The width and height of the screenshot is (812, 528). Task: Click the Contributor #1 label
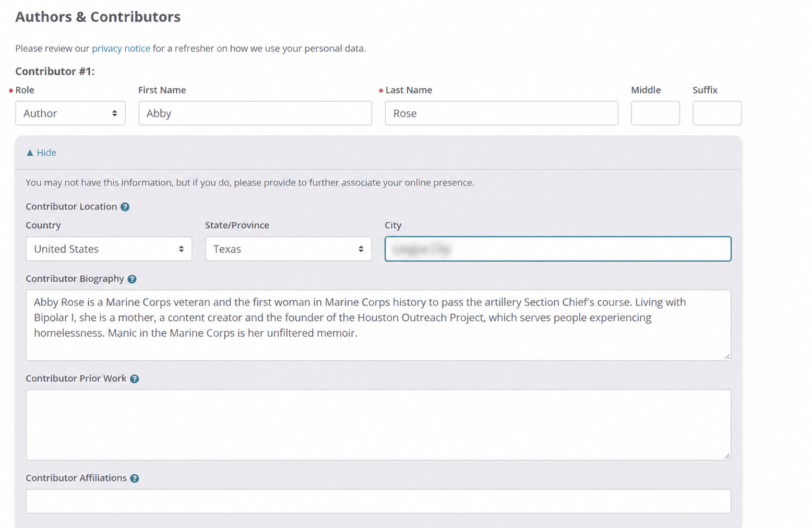55,72
